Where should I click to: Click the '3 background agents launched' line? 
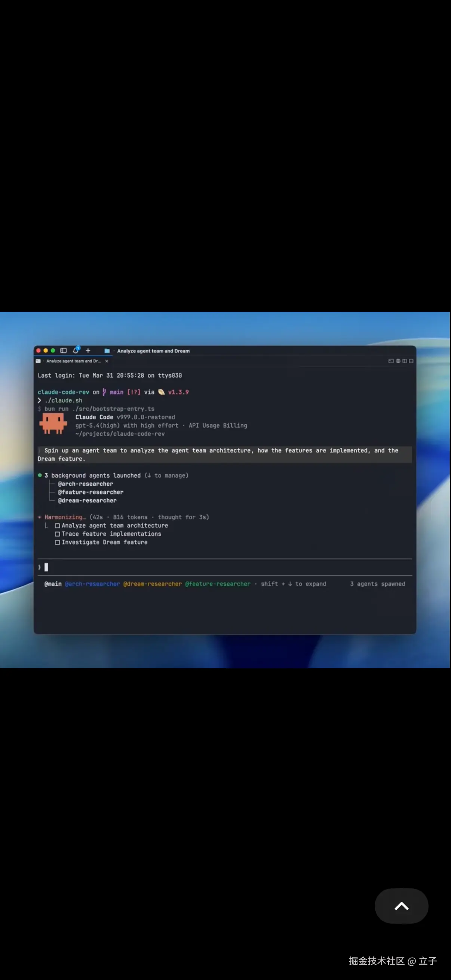click(113, 475)
